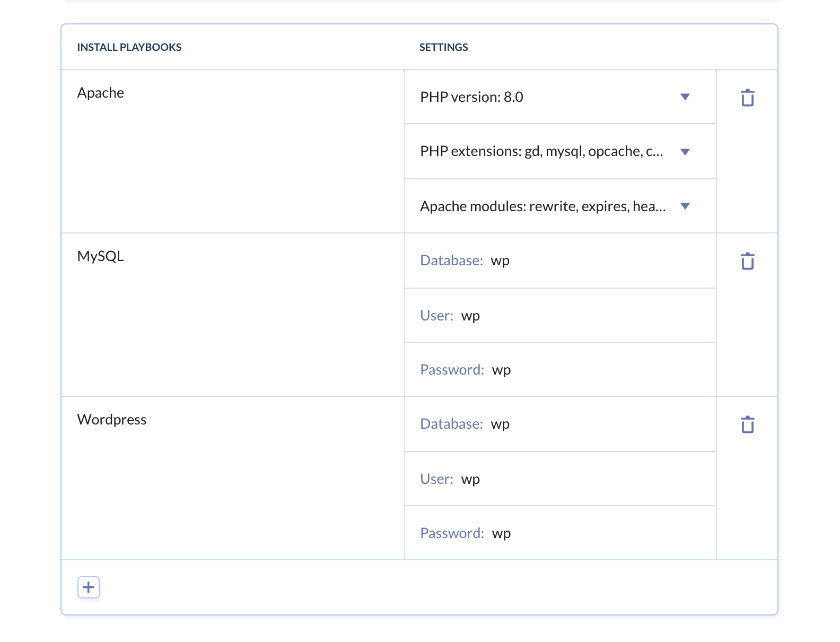
Task: Select the Wordpress playbook name
Action: click(112, 420)
